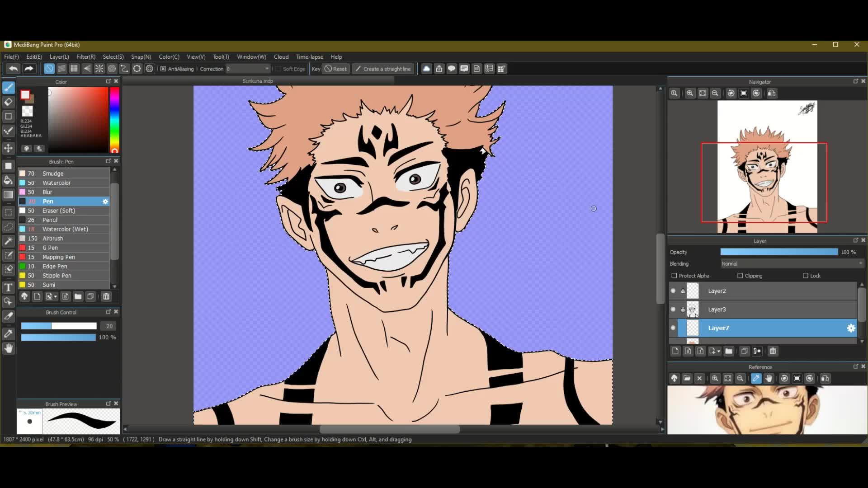Select the Brush tool in left toolbar
The width and height of the screenshot is (868, 488).
(x=8, y=88)
